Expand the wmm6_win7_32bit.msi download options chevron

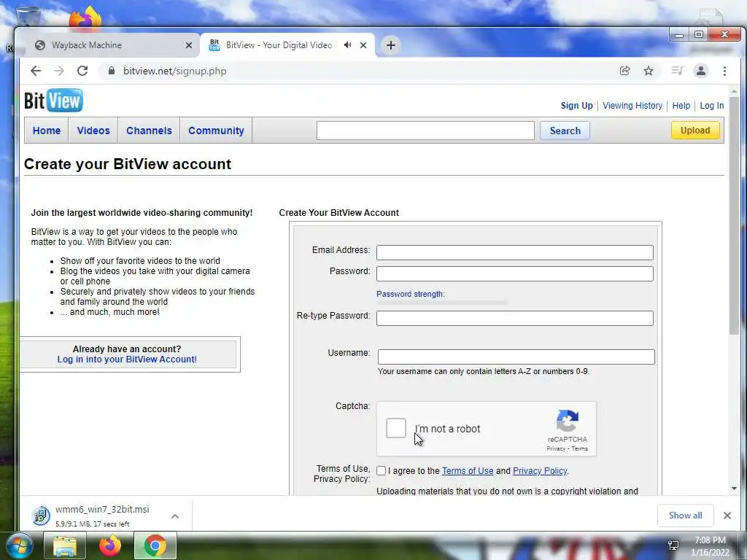tap(175, 516)
